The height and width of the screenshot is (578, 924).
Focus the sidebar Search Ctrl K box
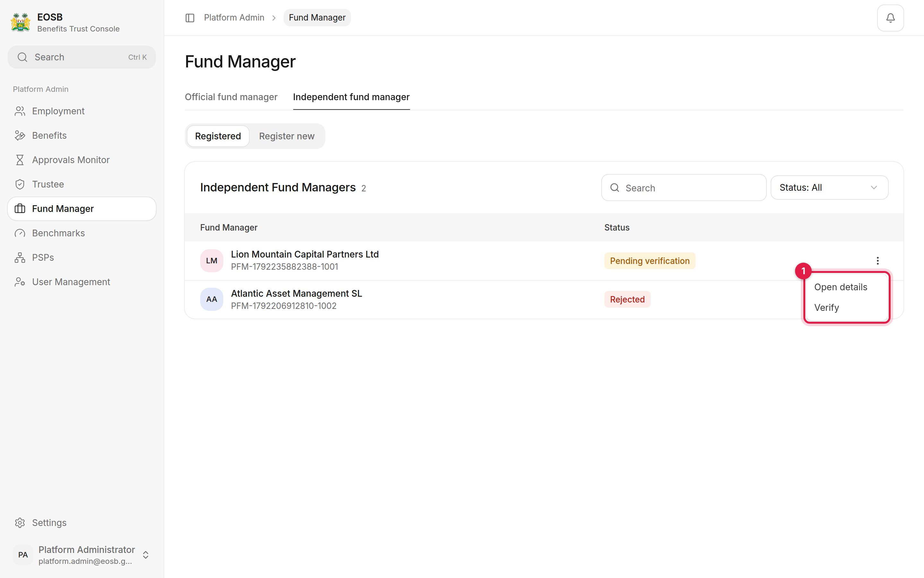(82, 57)
